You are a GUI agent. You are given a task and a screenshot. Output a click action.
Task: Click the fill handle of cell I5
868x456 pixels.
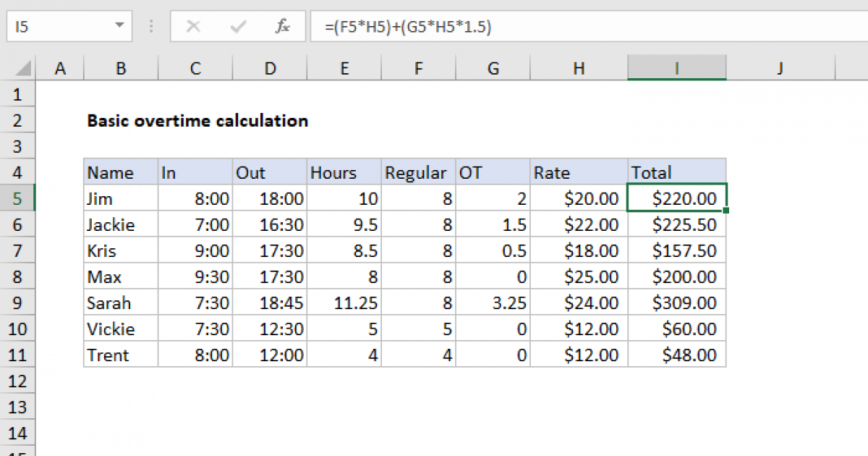click(x=726, y=211)
